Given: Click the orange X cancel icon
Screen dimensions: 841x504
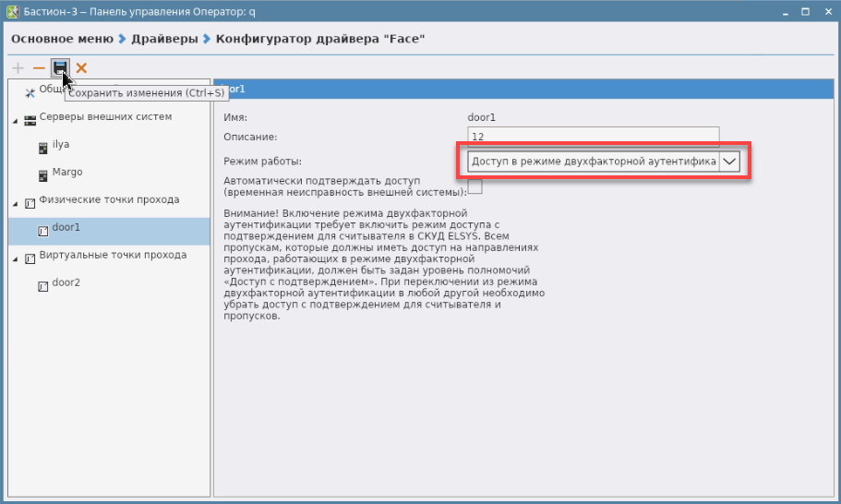Looking at the screenshot, I should pyautogui.click(x=81, y=68).
